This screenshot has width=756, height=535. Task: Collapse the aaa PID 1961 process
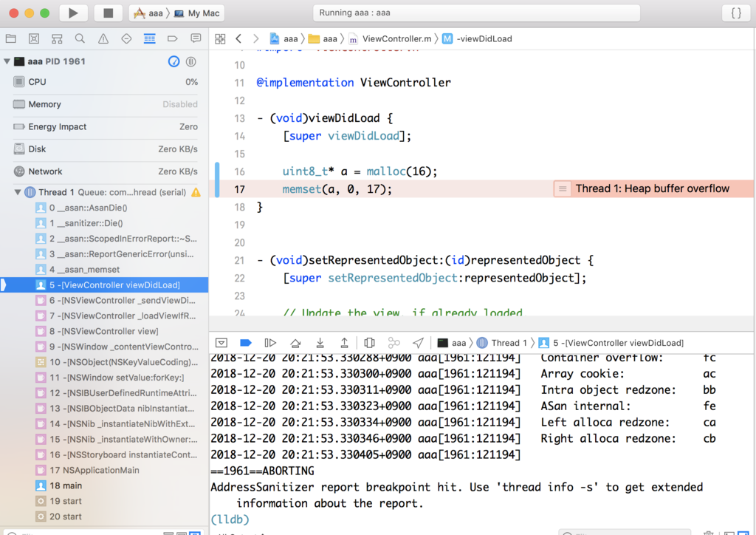pyautogui.click(x=7, y=61)
